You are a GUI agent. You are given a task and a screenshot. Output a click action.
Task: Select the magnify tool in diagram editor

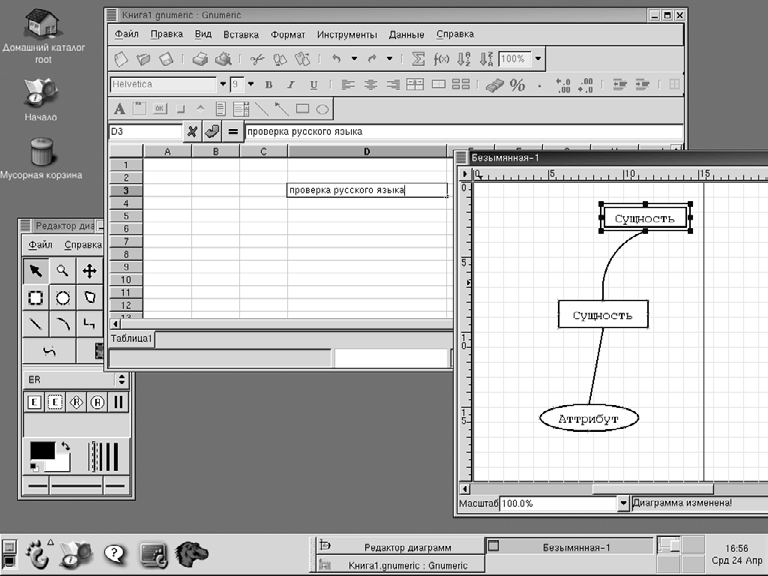point(62,270)
